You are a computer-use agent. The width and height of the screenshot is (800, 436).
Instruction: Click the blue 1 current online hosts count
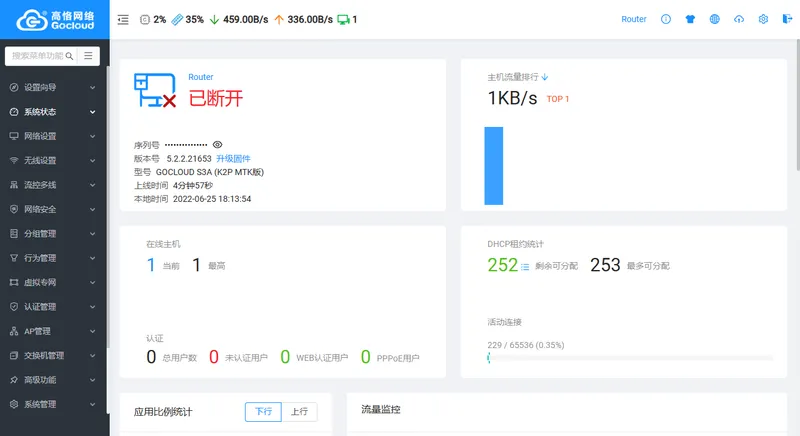tap(151, 265)
